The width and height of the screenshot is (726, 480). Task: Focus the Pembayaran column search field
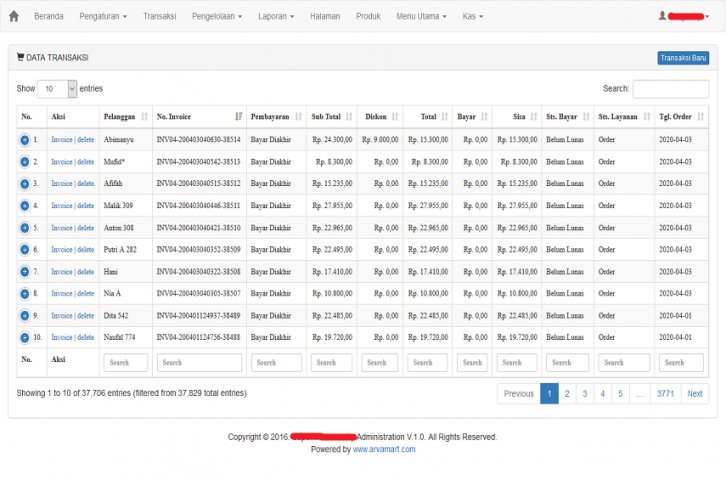[276, 363]
